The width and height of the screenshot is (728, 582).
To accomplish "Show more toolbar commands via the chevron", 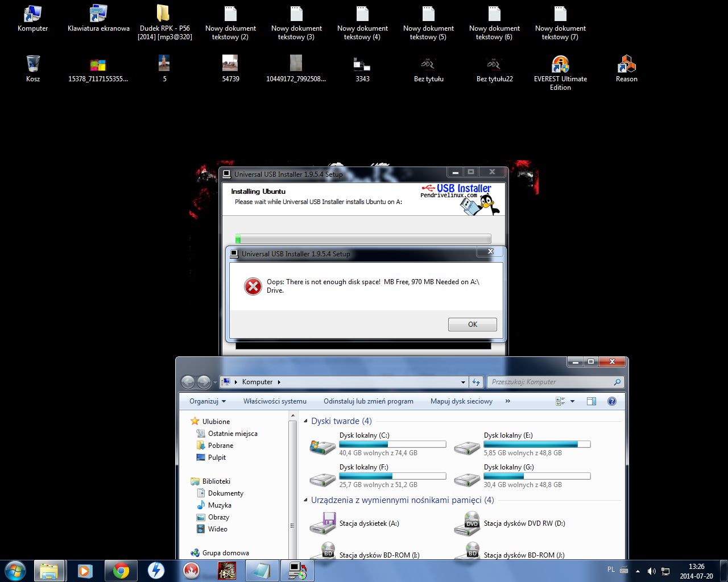I will click(507, 401).
